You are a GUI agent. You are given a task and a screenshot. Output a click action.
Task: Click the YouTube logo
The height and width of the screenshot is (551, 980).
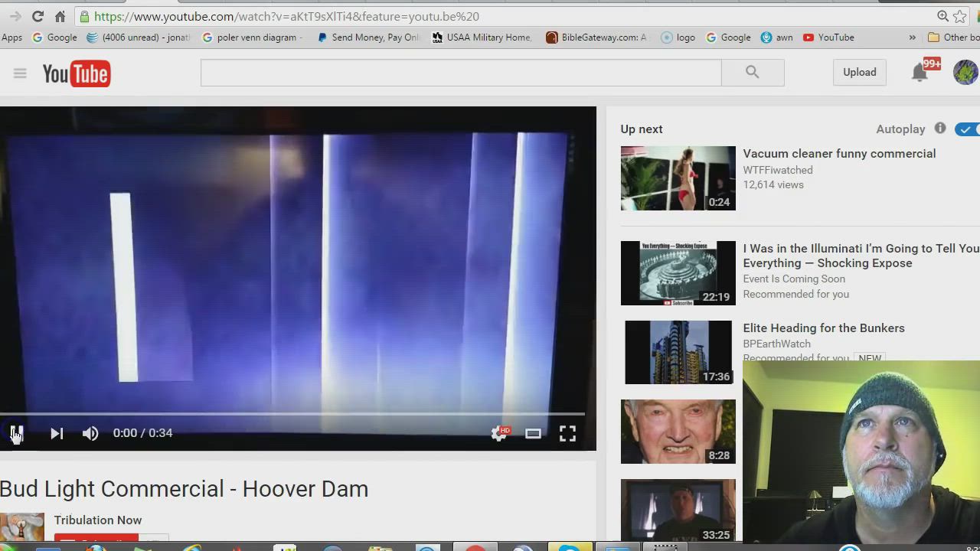coord(77,73)
